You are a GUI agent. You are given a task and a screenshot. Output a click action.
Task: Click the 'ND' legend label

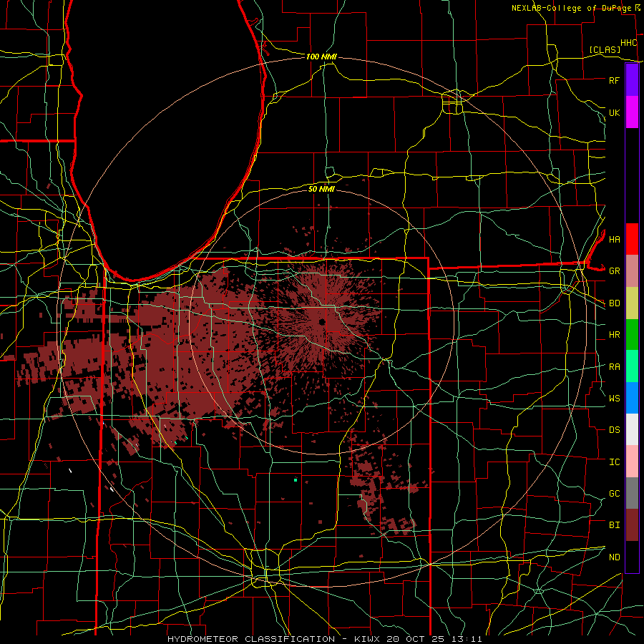pos(614,557)
